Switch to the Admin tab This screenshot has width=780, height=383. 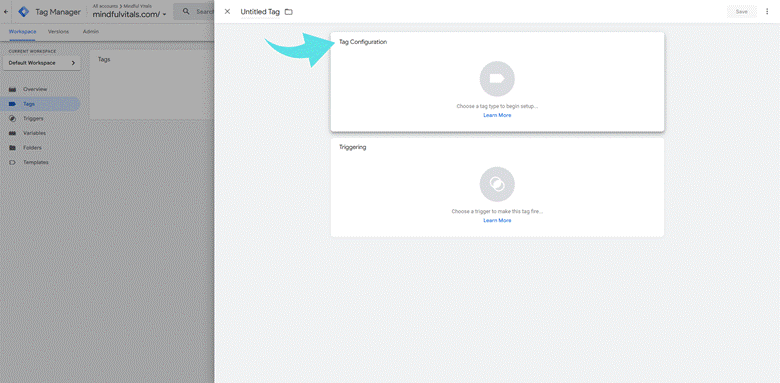[91, 32]
